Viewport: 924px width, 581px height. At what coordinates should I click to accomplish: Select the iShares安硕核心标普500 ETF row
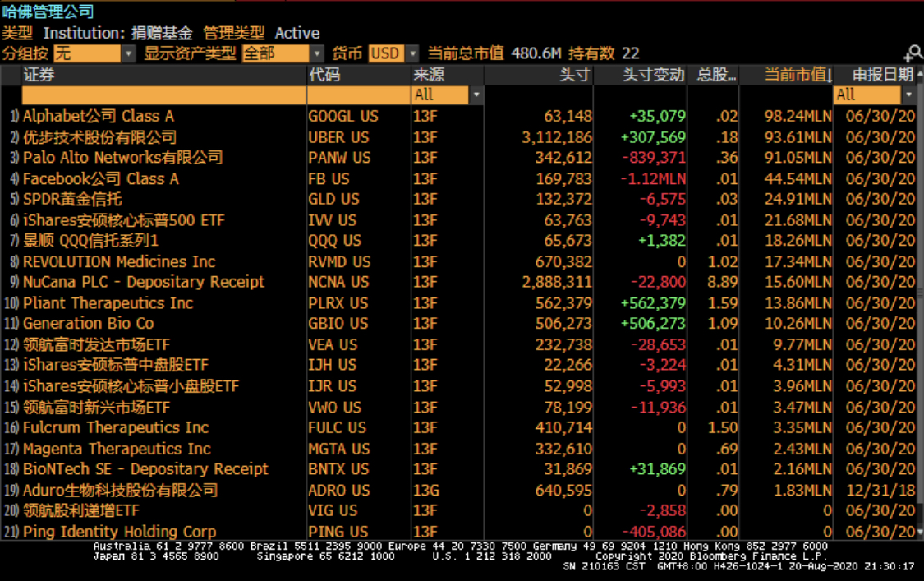[460, 220]
